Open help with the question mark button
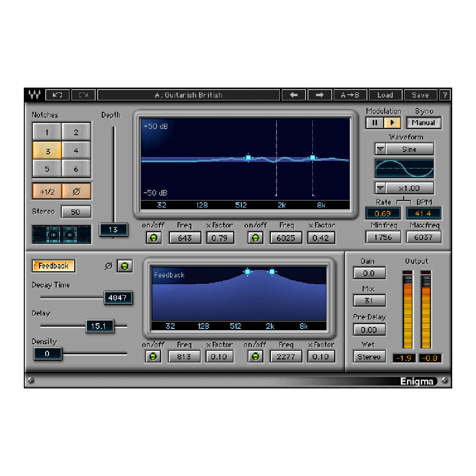476x476 pixels. 445,95
